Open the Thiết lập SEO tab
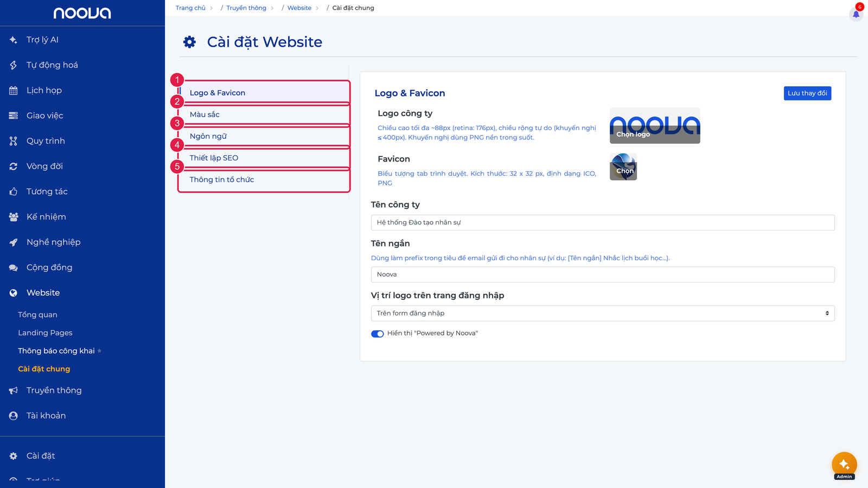 (264, 158)
